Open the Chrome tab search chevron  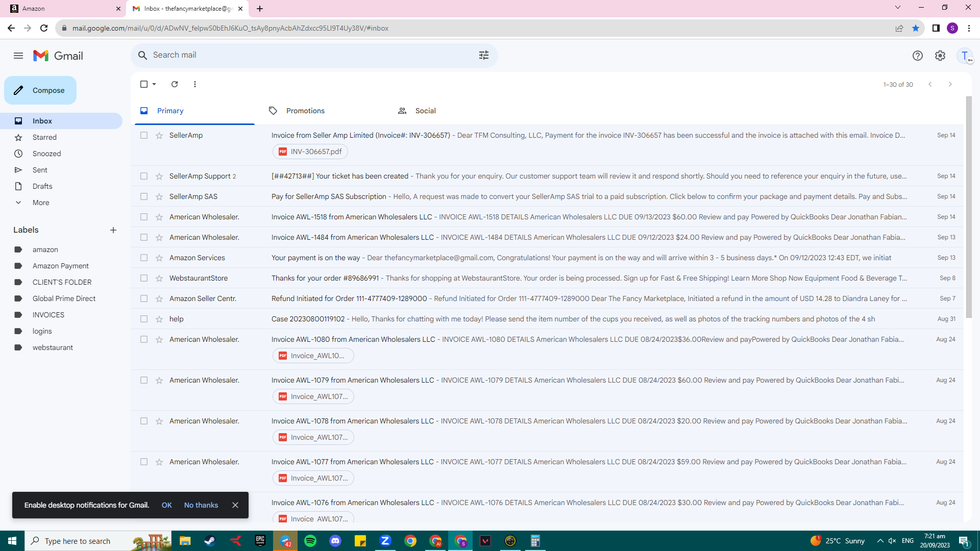[x=898, y=8]
